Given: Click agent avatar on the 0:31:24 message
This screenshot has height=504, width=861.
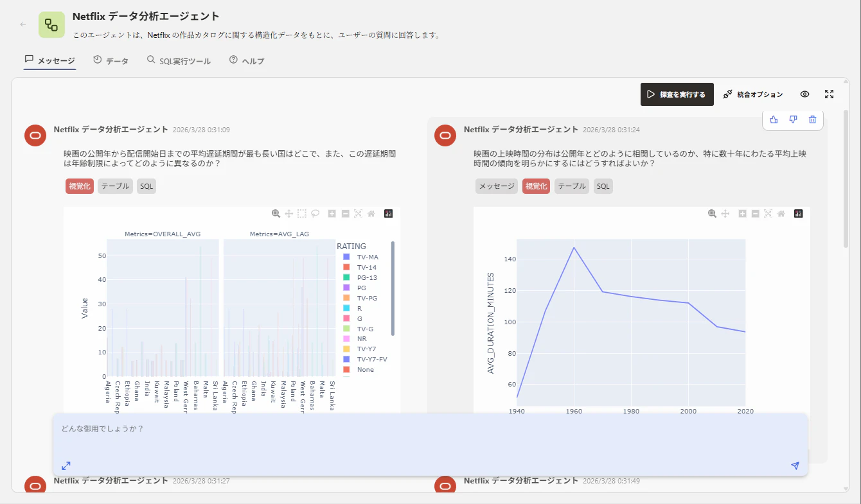Looking at the screenshot, I should point(446,135).
